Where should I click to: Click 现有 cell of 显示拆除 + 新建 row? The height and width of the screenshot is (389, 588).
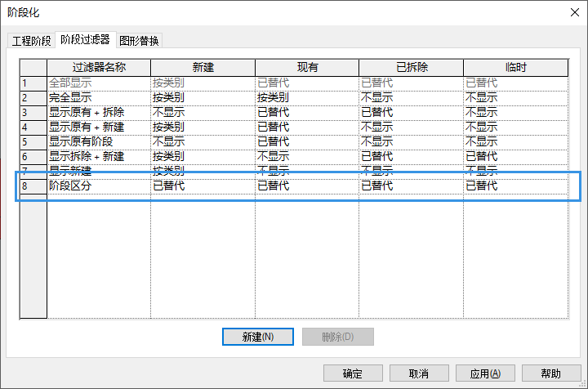coord(307,156)
